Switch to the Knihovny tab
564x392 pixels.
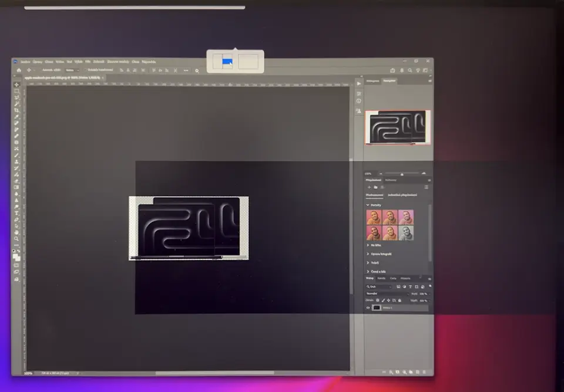[390, 180]
